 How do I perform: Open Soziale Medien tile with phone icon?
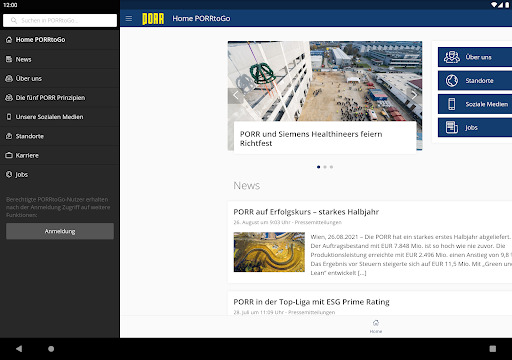[475, 104]
